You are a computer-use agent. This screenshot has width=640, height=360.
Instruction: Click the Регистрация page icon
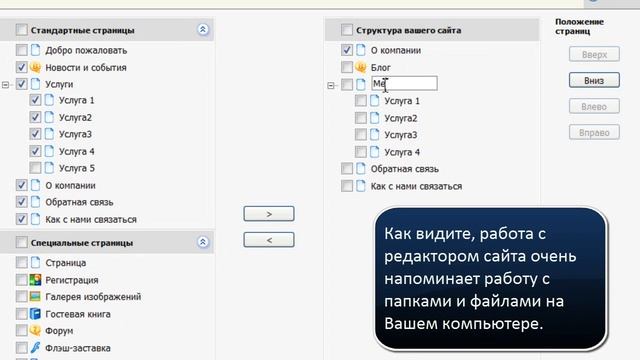pos(35,280)
